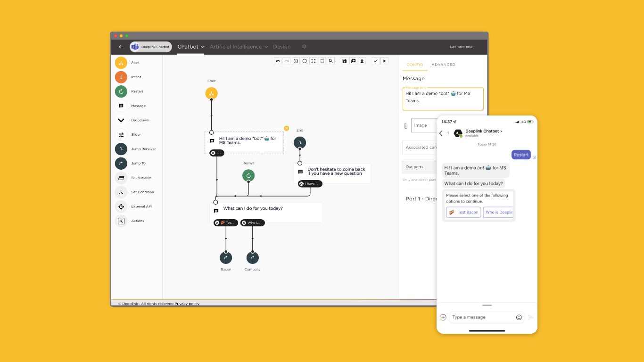This screenshot has width=644, height=362.
Task: Select the Dropdown node in sidebar
Action: 121,120
